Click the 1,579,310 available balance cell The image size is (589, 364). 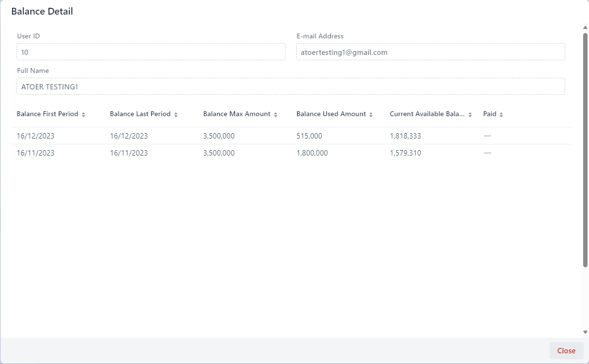point(405,153)
